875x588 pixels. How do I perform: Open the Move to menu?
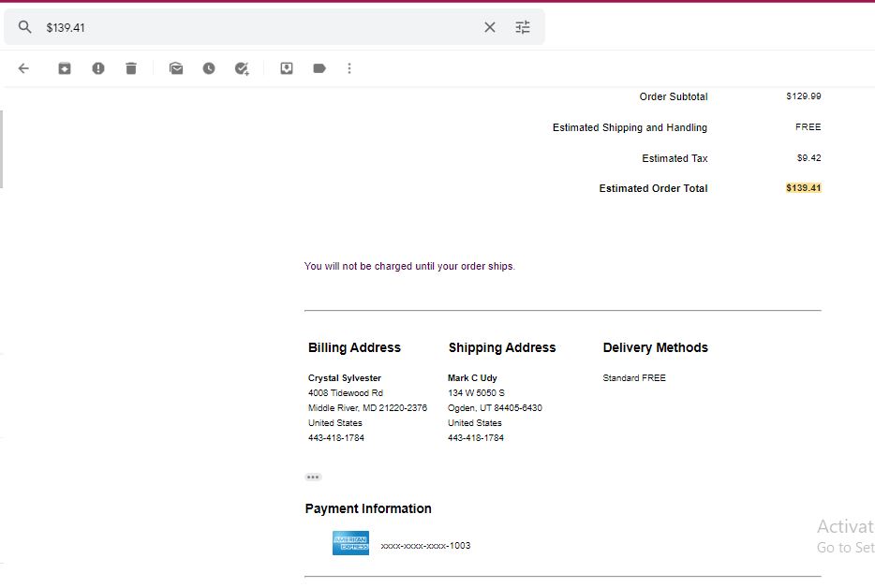click(x=287, y=68)
